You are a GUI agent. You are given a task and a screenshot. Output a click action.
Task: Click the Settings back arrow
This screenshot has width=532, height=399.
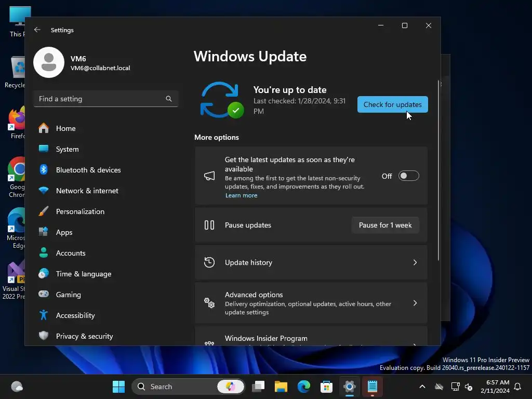[37, 30]
